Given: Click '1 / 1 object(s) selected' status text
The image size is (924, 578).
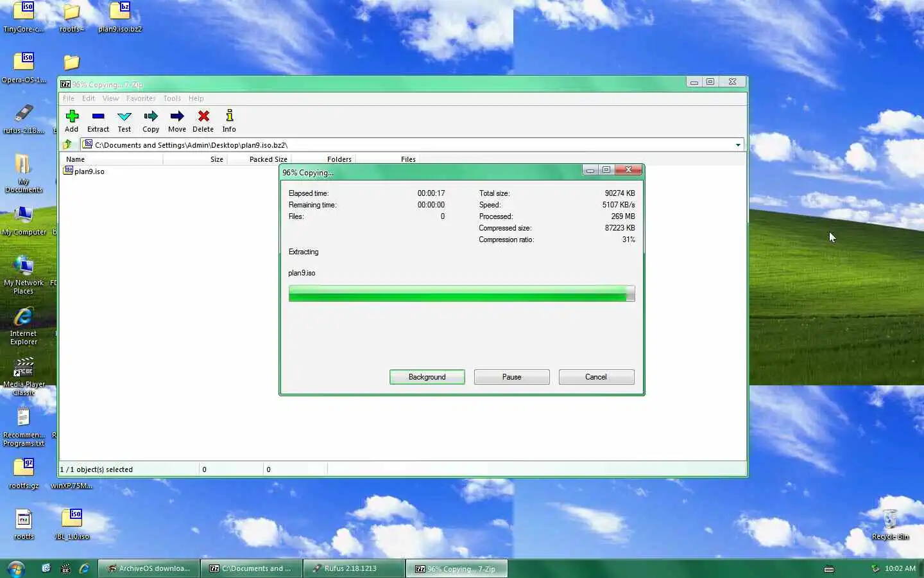Looking at the screenshot, I should click(96, 469).
